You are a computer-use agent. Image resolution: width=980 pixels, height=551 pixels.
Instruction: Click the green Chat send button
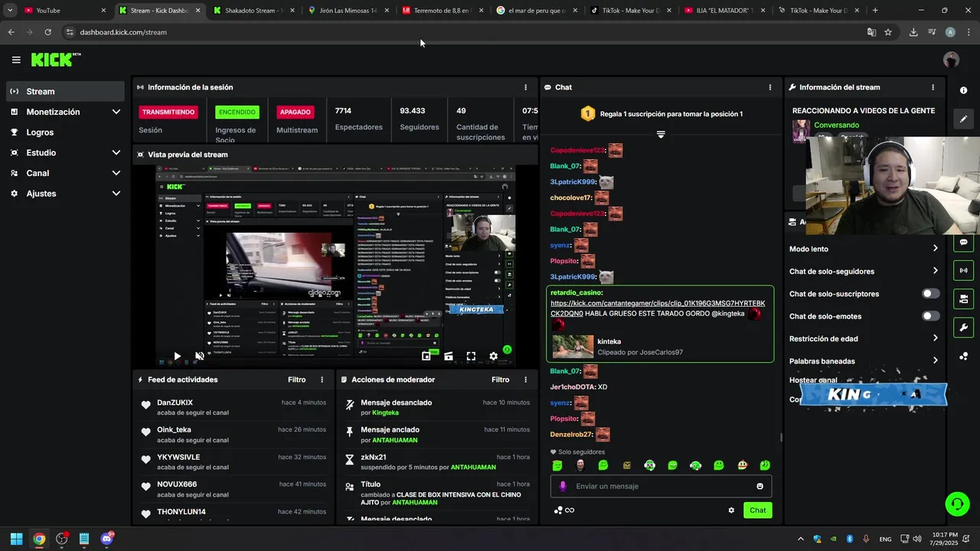pos(757,510)
